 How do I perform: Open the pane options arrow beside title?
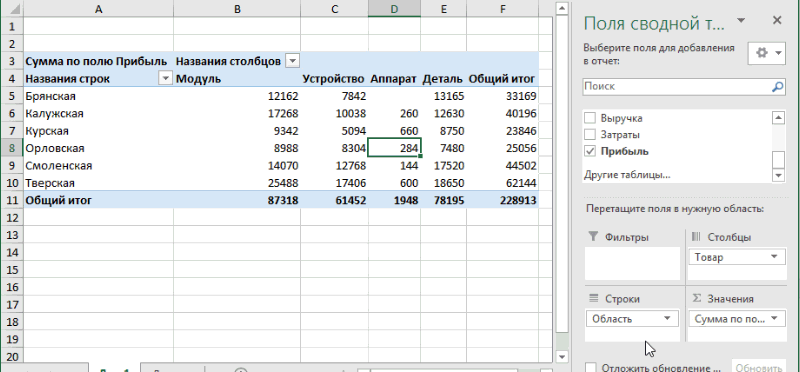pos(741,20)
